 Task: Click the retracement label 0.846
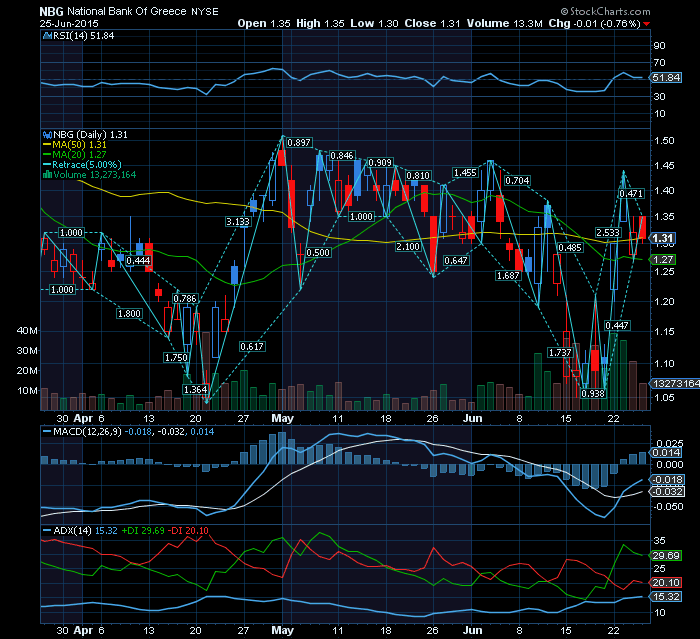tap(342, 155)
